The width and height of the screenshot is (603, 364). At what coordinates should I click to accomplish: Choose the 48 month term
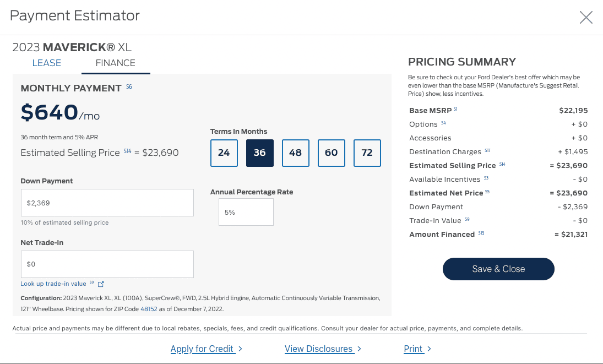295,153
